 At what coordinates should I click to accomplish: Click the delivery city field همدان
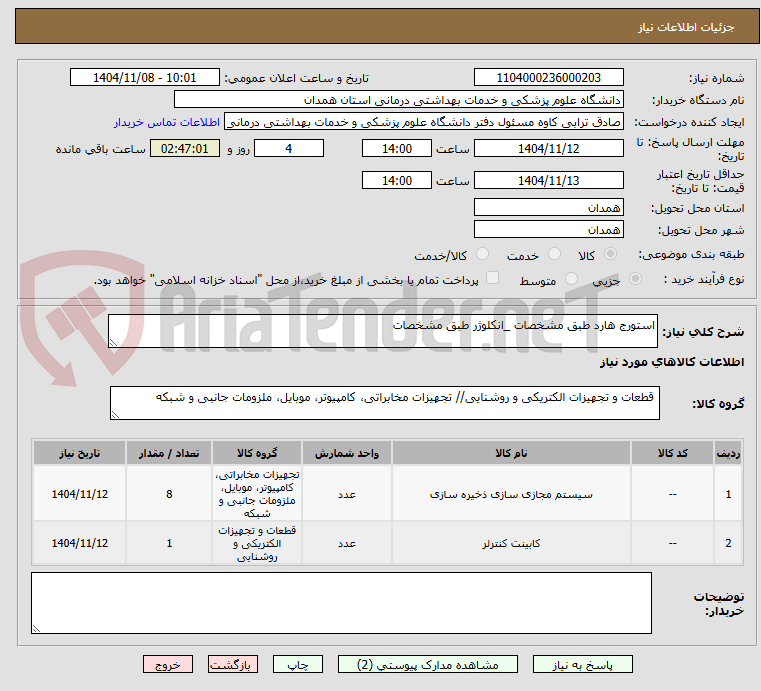tap(548, 230)
